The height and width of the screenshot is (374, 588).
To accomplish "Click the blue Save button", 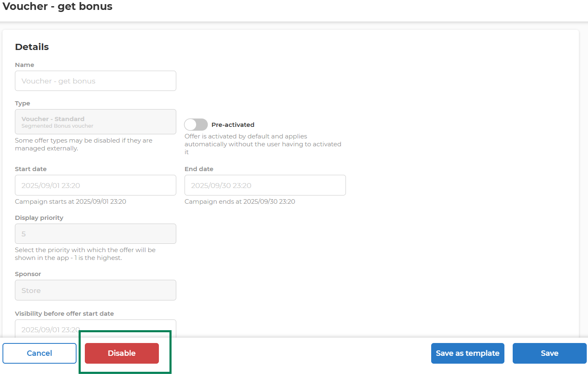I will (550, 353).
